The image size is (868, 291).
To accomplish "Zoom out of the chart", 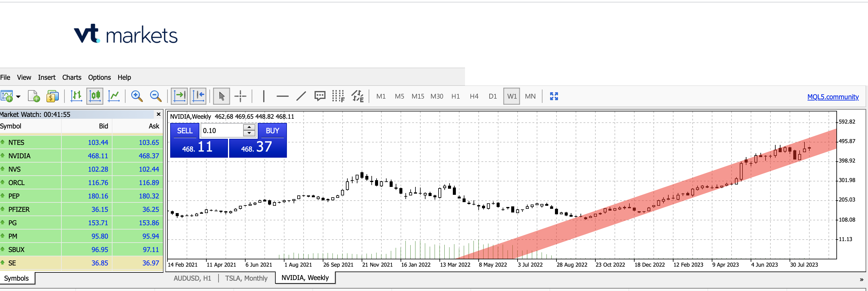I will click(156, 96).
